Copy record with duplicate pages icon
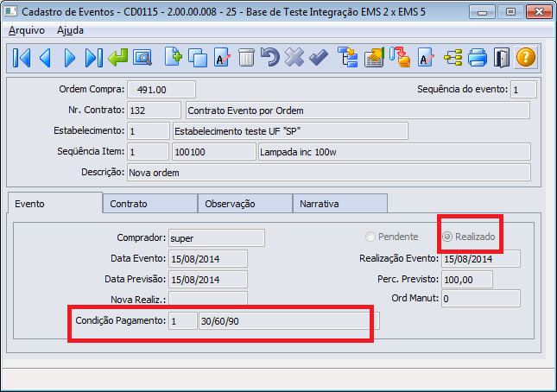This screenshot has height=392, width=557. pos(198,58)
